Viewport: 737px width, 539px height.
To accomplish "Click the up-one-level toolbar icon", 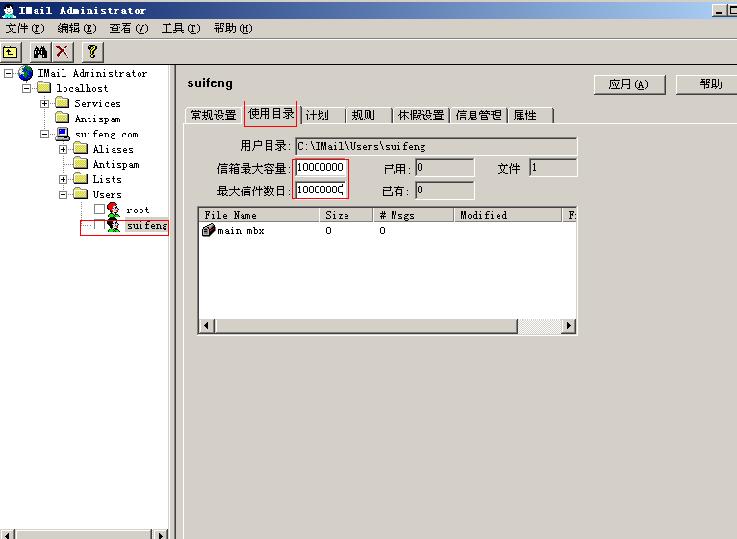I will [x=11, y=51].
